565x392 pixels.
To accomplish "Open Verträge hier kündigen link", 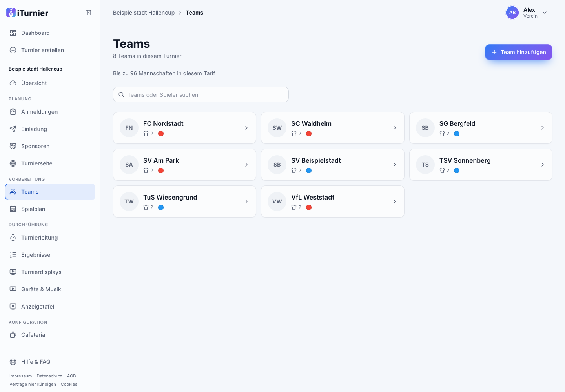I will tap(33, 384).
